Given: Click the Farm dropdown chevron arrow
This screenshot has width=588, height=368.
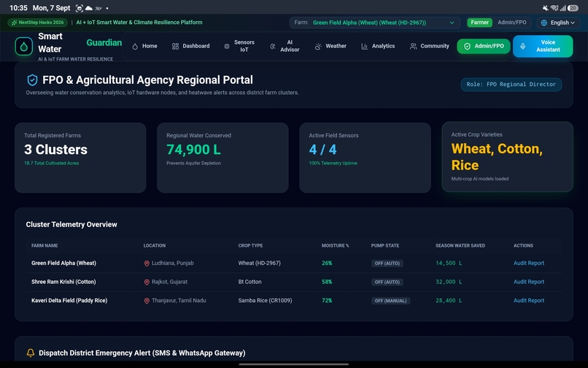Looking at the screenshot, I should 452,23.
